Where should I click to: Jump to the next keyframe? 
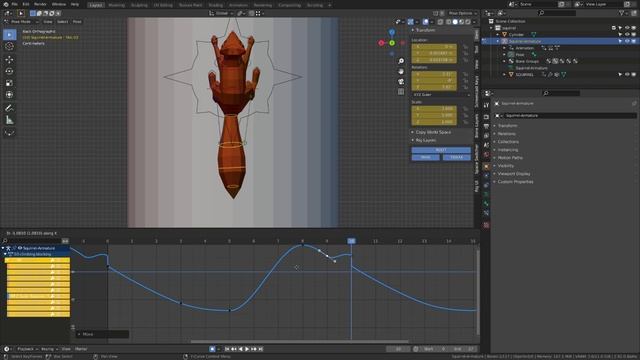coord(254,349)
